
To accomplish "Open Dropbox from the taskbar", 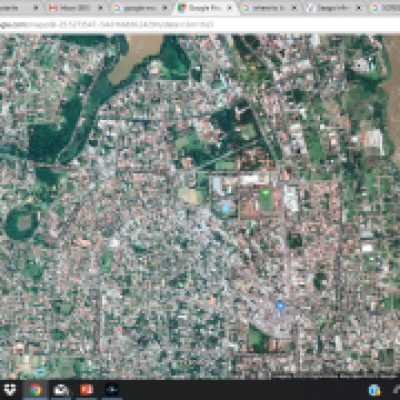I will click(x=10, y=390).
